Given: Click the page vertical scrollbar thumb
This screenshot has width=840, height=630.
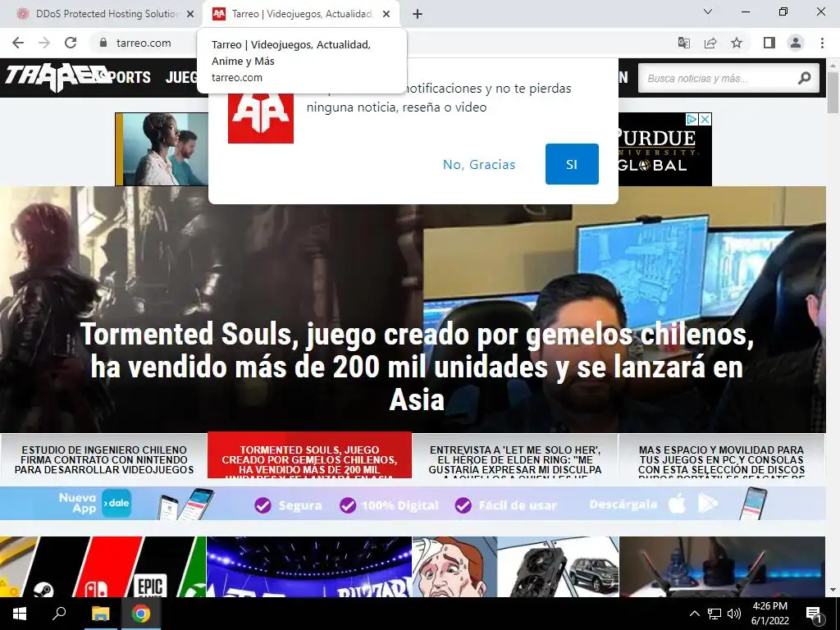Looking at the screenshot, I should [x=833, y=92].
